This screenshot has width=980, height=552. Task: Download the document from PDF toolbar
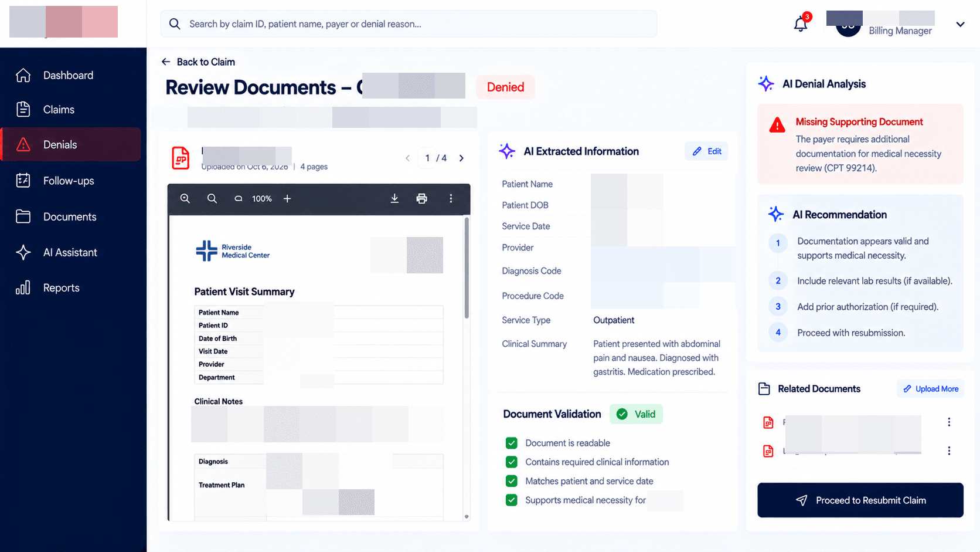394,199
